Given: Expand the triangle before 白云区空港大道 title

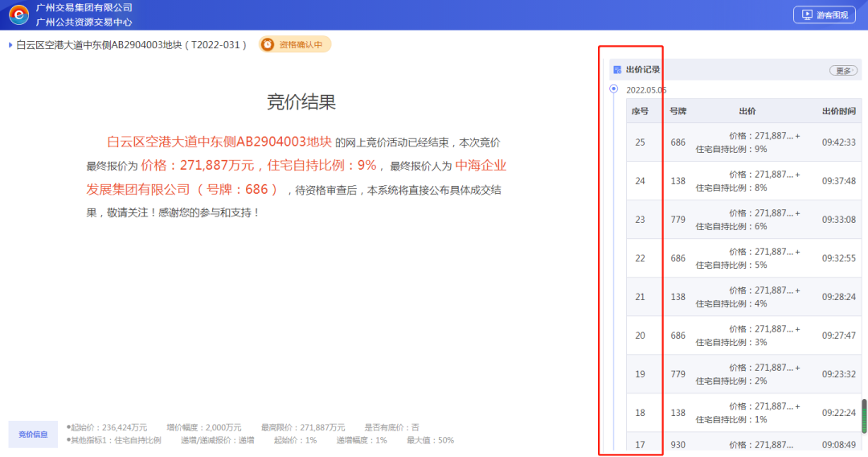Looking at the screenshot, I should coord(10,45).
